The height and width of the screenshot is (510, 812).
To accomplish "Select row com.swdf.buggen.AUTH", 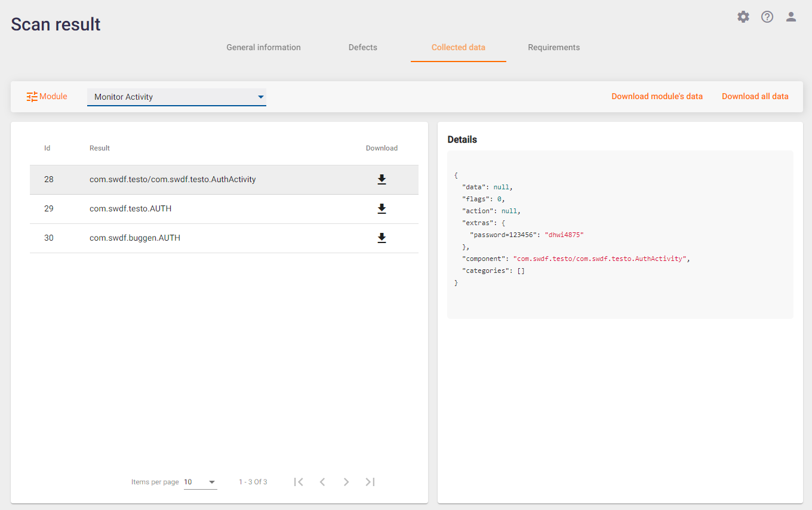I will coord(224,238).
